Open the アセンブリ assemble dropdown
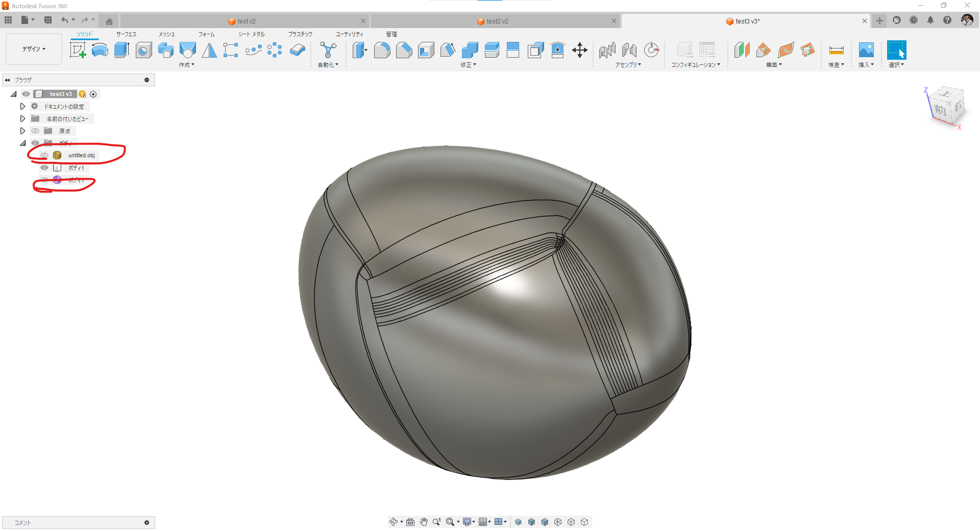 (628, 65)
